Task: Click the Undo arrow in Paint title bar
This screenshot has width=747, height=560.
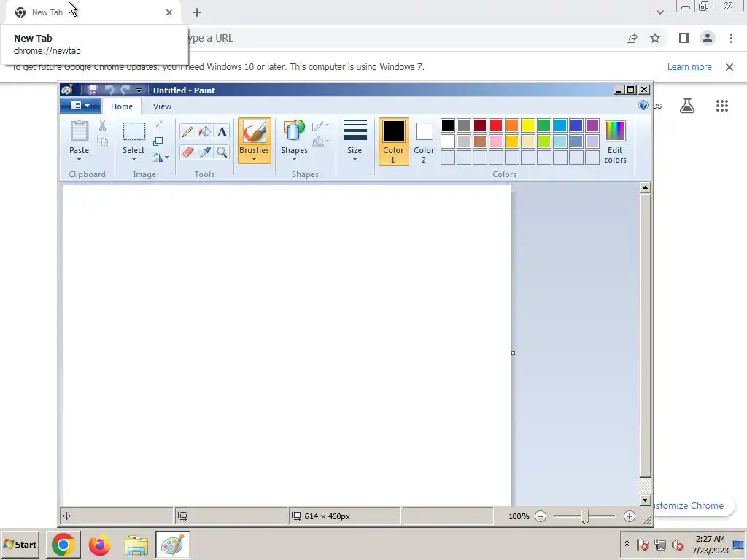Action: (x=109, y=90)
